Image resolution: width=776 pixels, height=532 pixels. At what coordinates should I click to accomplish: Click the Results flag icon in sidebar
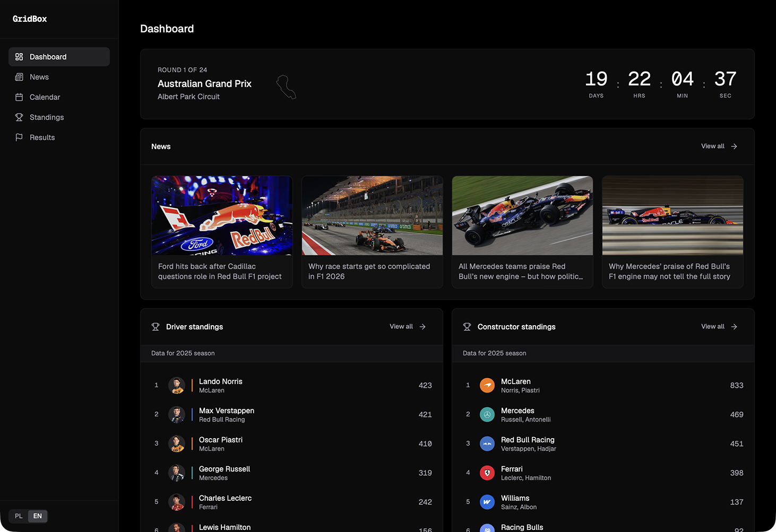coord(19,137)
